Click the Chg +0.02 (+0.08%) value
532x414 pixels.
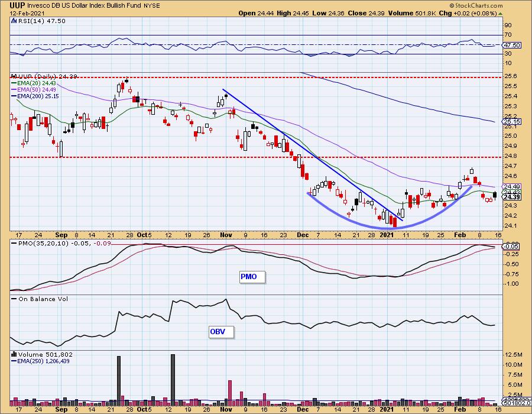pyautogui.click(x=468, y=13)
